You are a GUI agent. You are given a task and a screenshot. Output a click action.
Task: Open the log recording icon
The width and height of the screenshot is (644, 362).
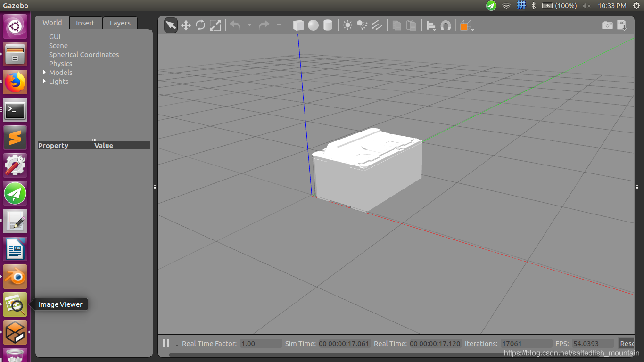pos(622,25)
